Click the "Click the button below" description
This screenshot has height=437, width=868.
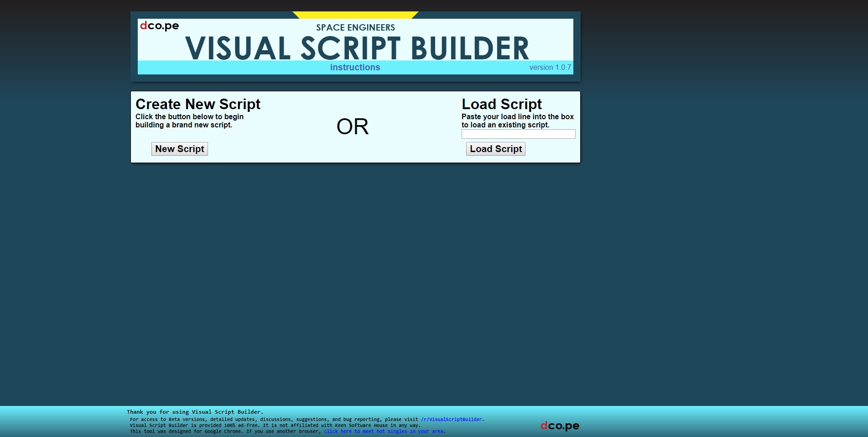pos(189,121)
